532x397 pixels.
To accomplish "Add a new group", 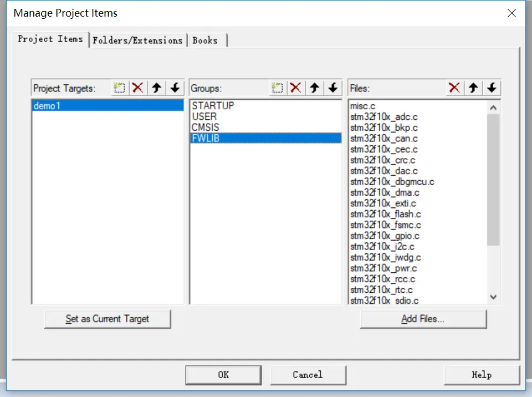I will pos(278,88).
